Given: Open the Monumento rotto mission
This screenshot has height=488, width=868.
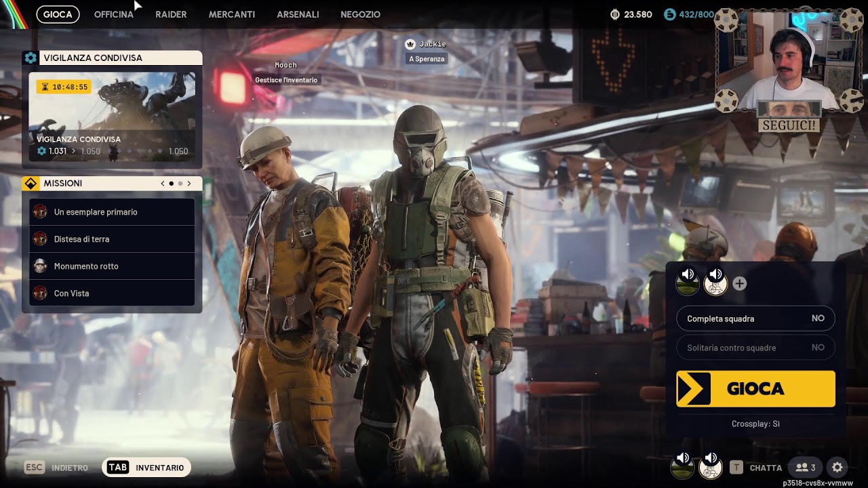Looking at the screenshot, I should (112, 266).
